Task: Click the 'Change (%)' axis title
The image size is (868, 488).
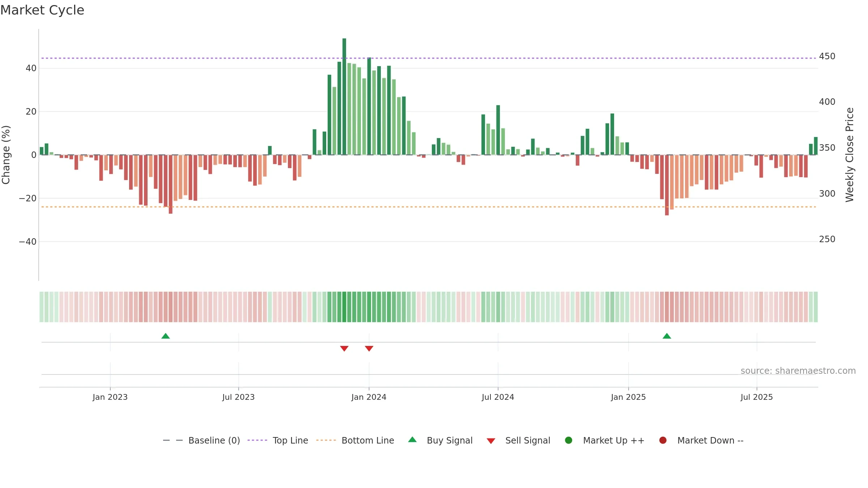Action: pyautogui.click(x=6, y=155)
